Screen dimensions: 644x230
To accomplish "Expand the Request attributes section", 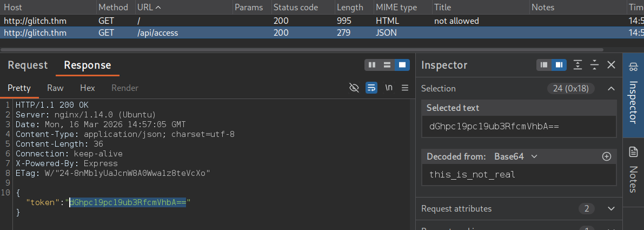I will pyautogui.click(x=611, y=208).
